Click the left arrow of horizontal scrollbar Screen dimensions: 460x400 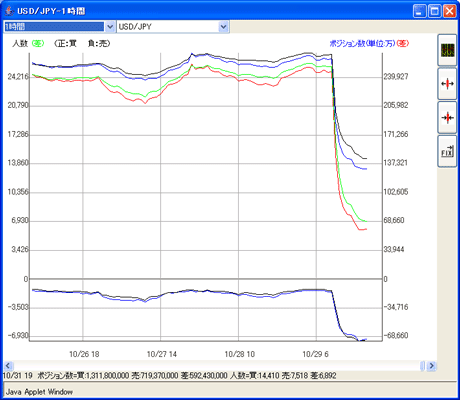8,366
